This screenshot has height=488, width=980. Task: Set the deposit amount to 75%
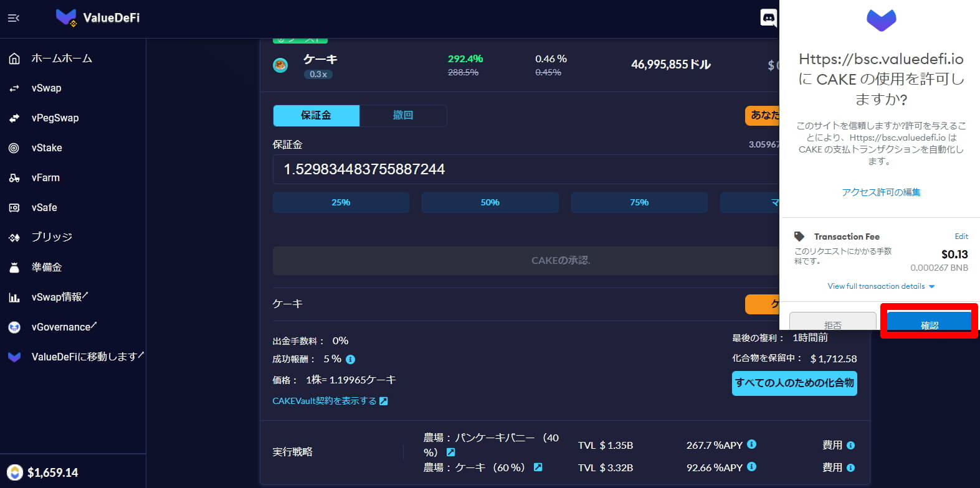click(639, 202)
